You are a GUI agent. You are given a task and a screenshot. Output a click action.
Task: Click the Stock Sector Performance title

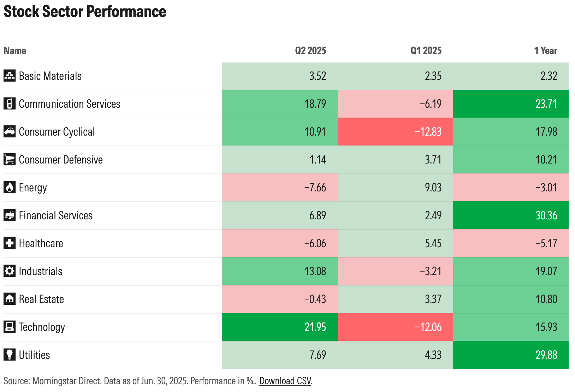click(85, 12)
